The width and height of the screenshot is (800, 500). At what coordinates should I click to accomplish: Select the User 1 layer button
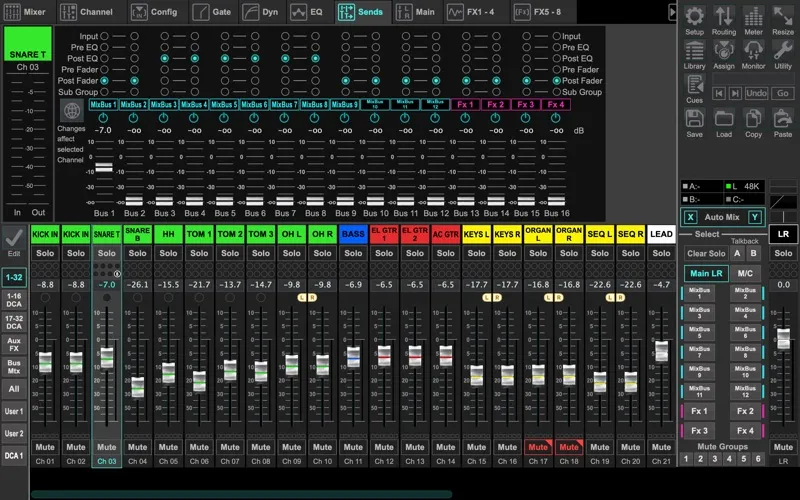point(14,411)
